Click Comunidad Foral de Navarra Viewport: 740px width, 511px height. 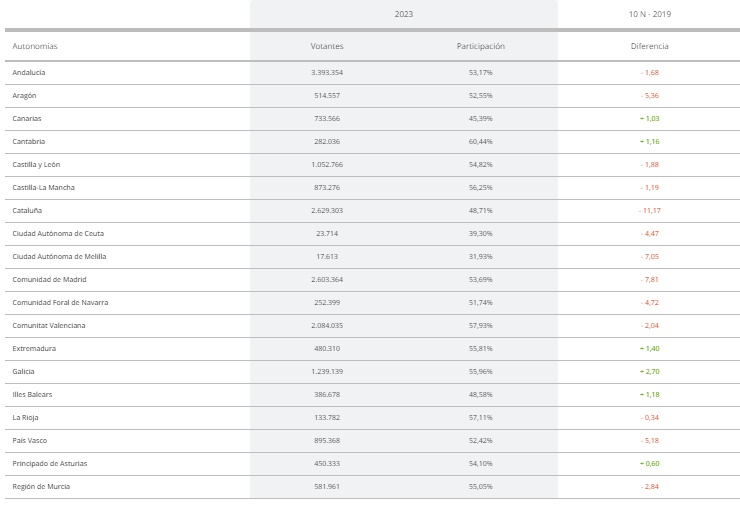pos(60,302)
